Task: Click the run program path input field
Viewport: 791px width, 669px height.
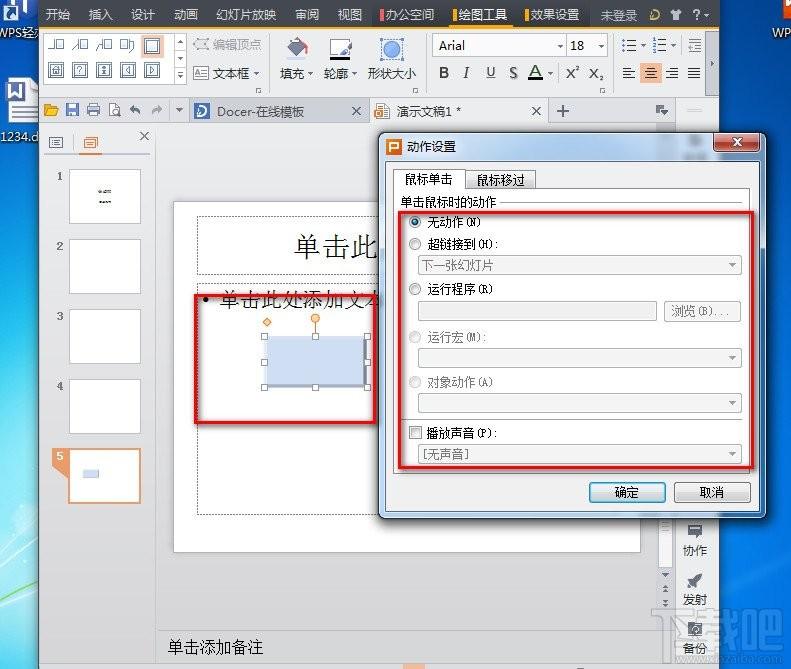Action: [537, 311]
